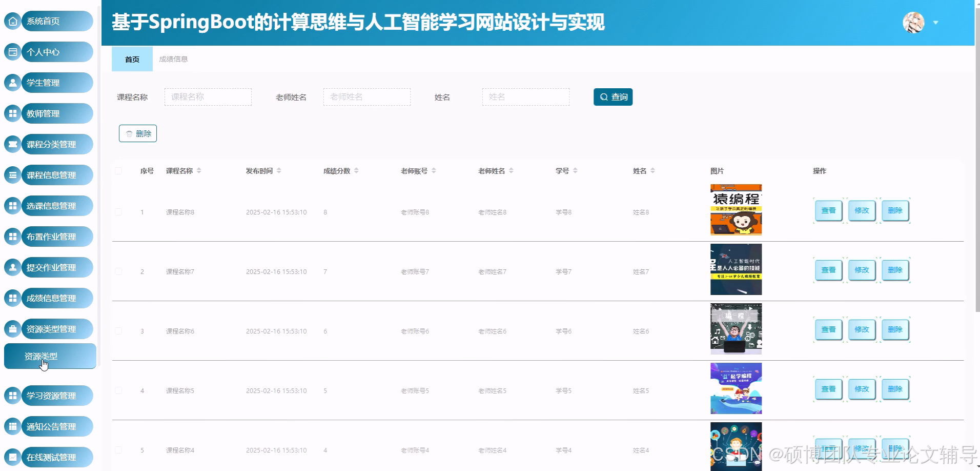Viewport: 980px width, 471px height.
Task: Click the ticket icon beside 课程分类管理
Action: pyautogui.click(x=13, y=144)
